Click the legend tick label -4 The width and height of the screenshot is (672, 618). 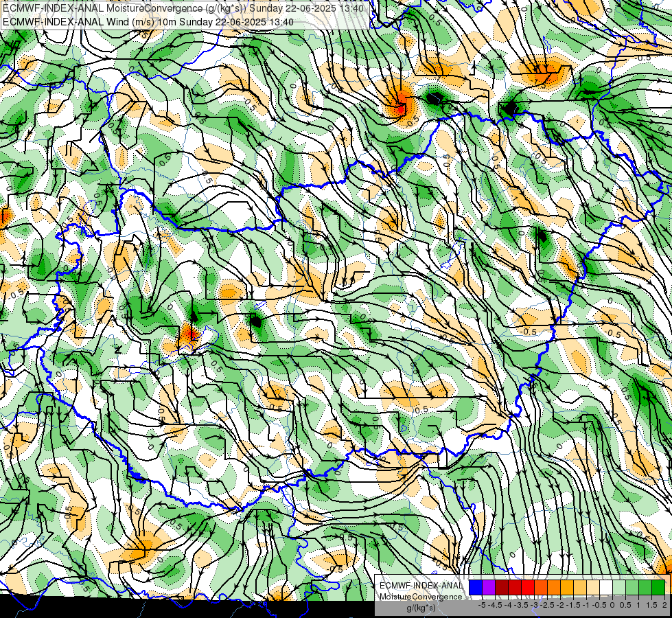click(x=508, y=605)
